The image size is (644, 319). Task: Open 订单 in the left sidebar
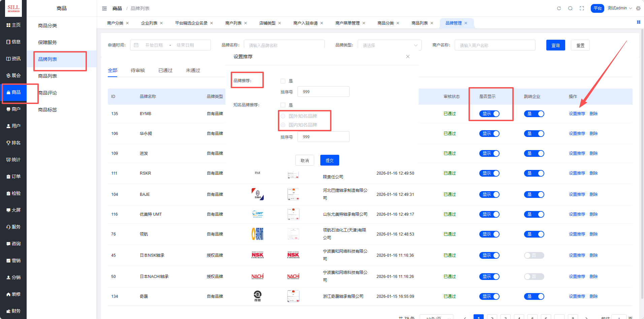click(x=13, y=176)
